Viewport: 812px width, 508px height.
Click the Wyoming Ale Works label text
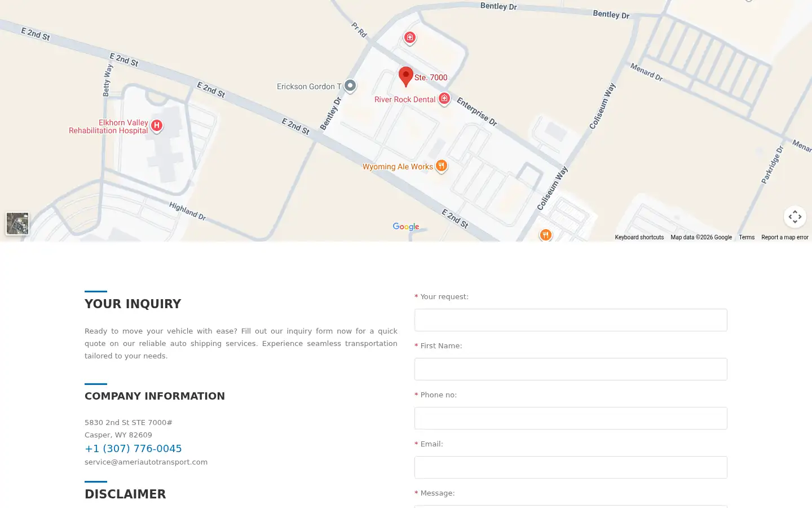pos(398,167)
